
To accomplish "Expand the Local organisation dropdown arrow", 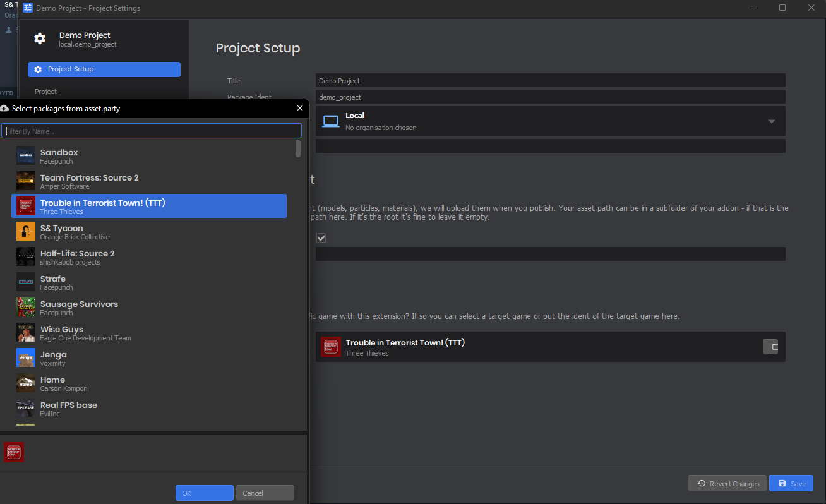I will (771, 121).
